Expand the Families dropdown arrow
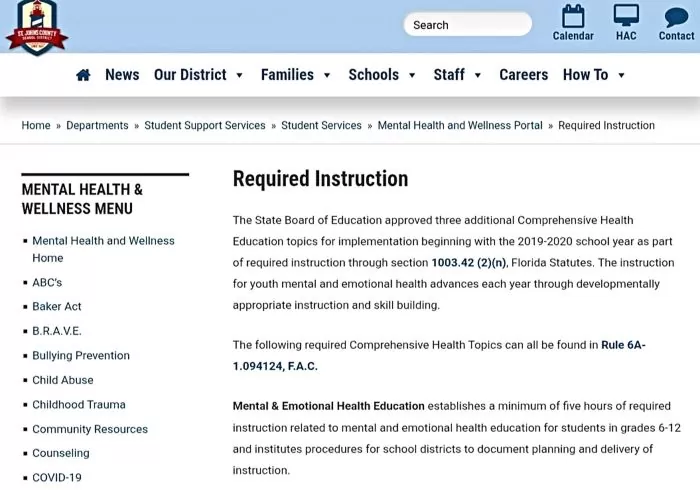This screenshot has width=700, height=490. (326, 76)
